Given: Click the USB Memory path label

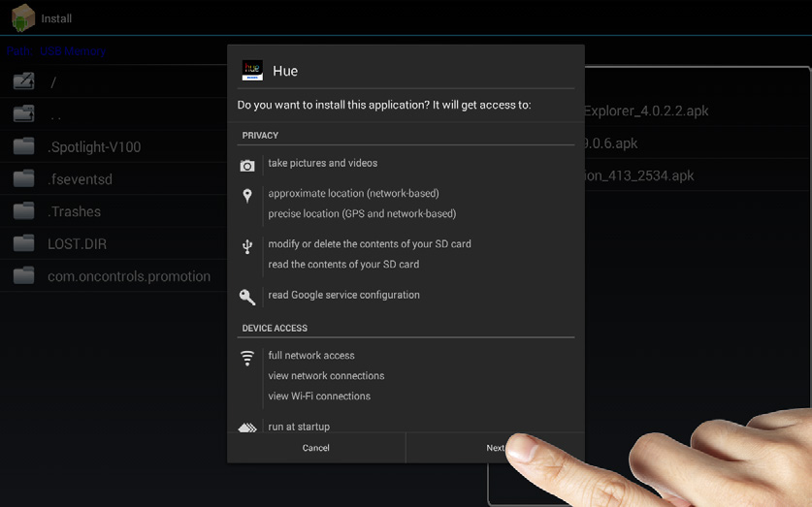Looking at the screenshot, I should coord(73,51).
